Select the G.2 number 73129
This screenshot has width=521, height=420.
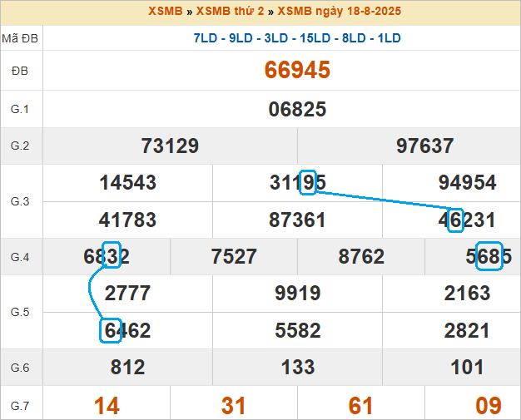(170, 146)
